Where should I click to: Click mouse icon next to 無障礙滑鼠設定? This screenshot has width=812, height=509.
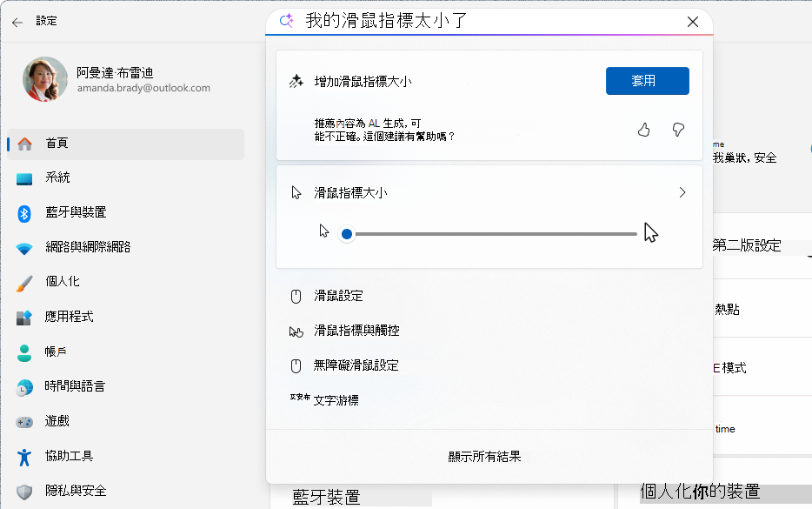[296, 366]
